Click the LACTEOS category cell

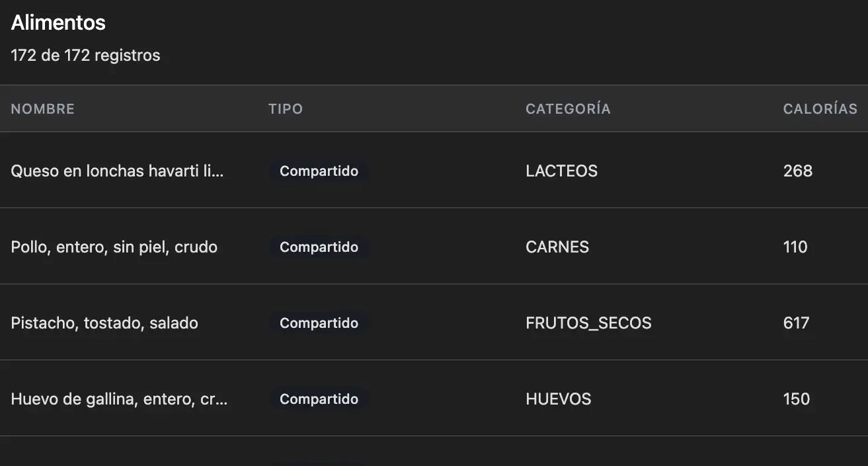point(561,171)
